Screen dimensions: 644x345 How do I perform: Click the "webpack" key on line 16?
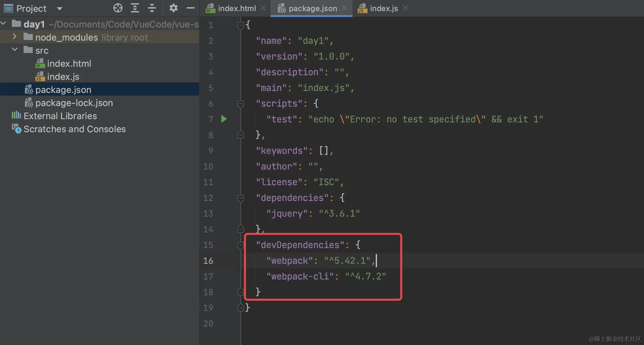click(x=290, y=261)
